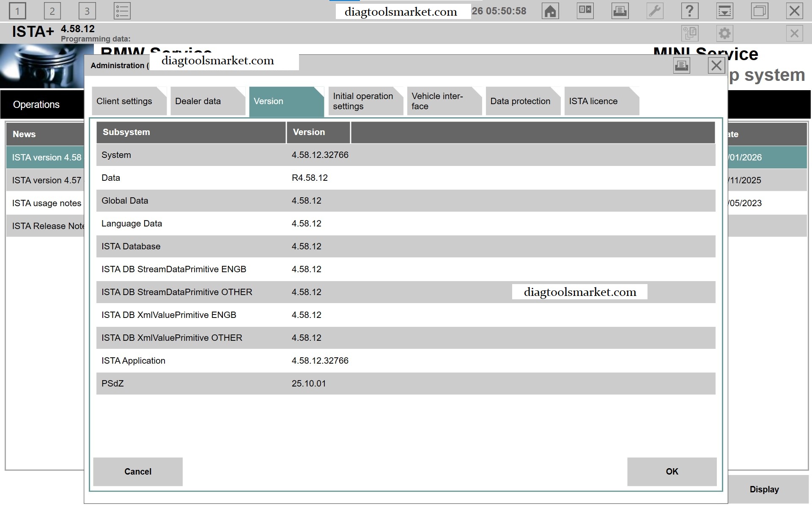812x508 pixels.
Task: Click the Display button at bottom right
Action: tap(764, 489)
